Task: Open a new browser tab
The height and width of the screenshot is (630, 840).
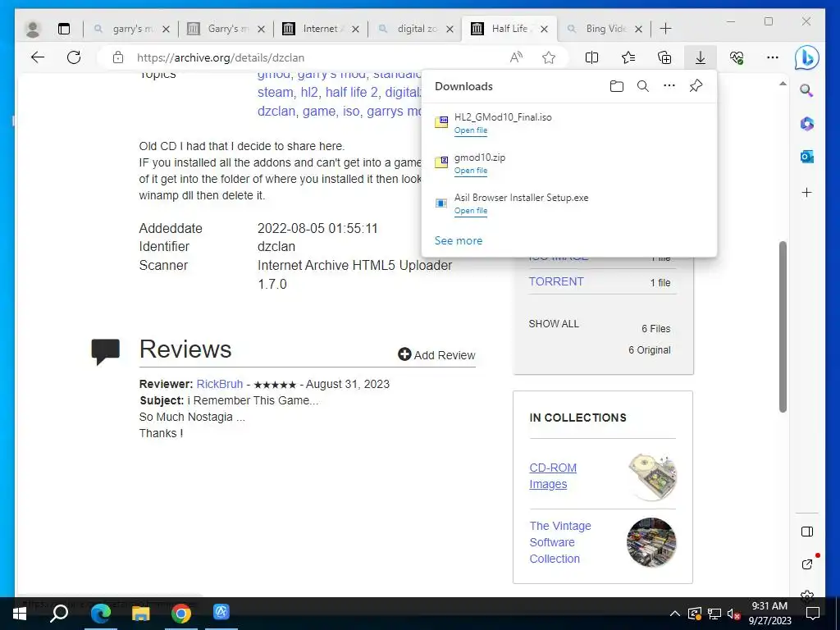Action: (665, 29)
